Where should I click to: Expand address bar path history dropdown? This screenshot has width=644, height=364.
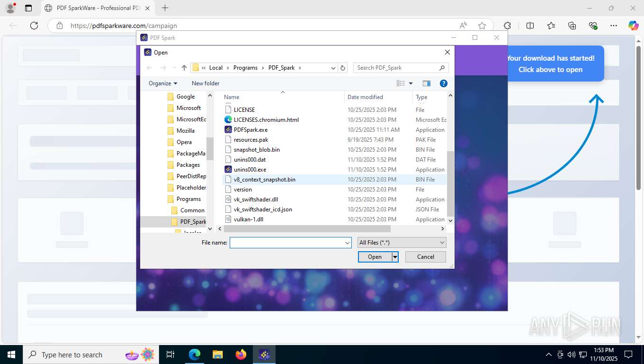tap(333, 68)
